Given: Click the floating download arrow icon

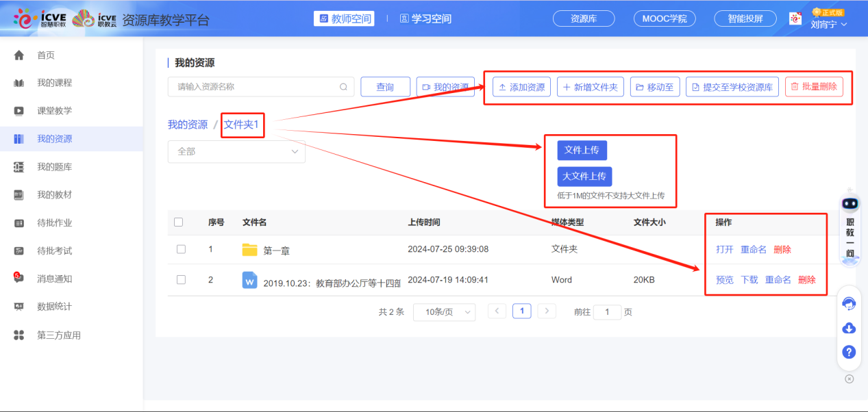Looking at the screenshot, I should coord(848,328).
